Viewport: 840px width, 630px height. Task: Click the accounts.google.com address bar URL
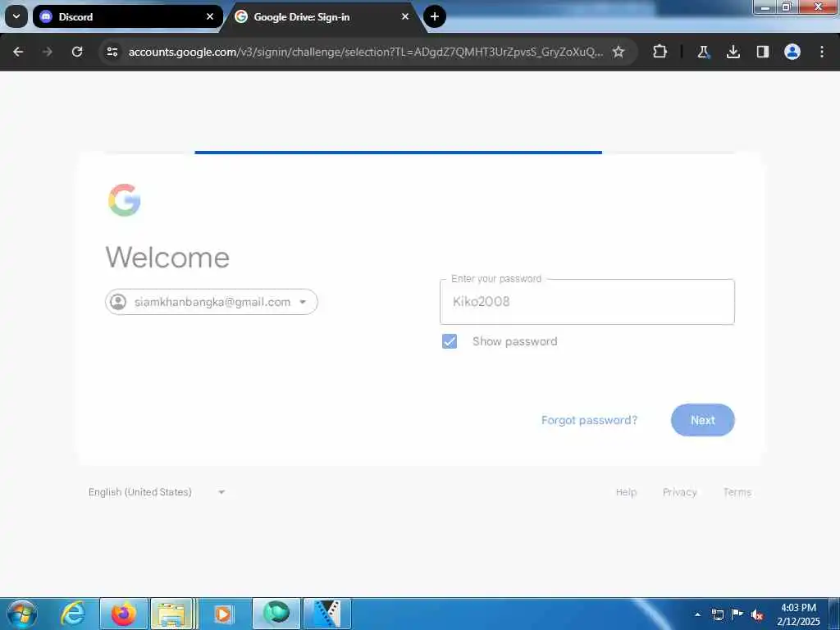point(365,52)
